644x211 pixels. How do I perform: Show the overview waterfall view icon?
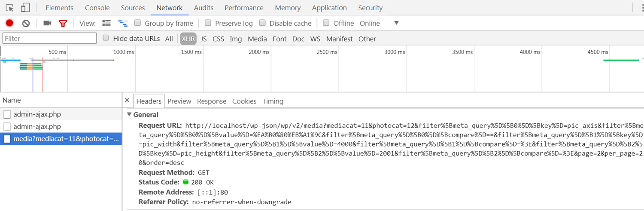tap(123, 23)
